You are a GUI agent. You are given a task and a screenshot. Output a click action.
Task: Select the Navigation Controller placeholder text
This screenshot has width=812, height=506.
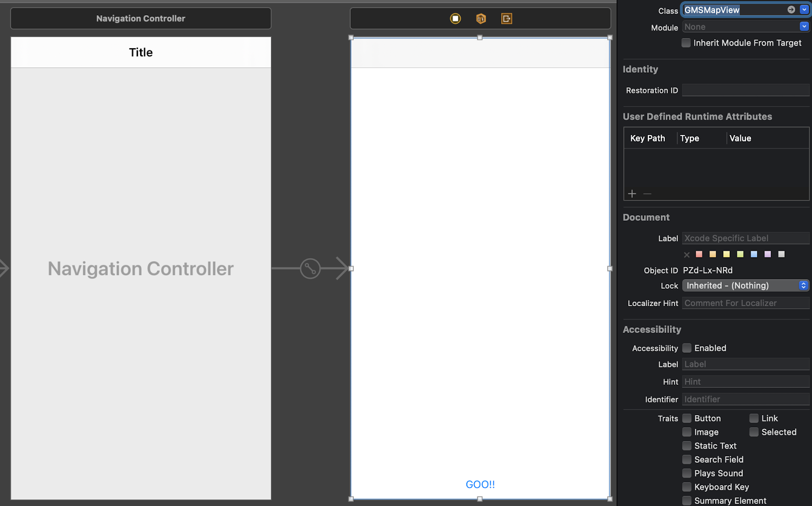(141, 268)
